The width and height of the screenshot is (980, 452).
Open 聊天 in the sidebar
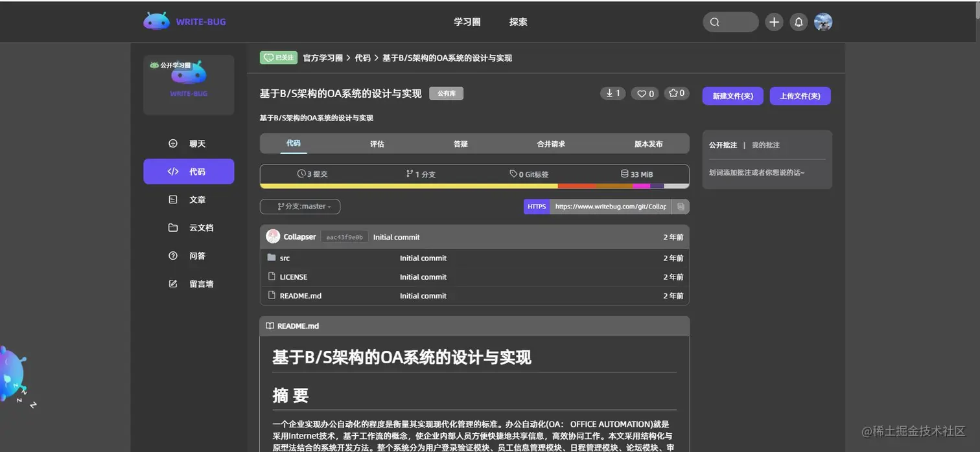coord(189,144)
